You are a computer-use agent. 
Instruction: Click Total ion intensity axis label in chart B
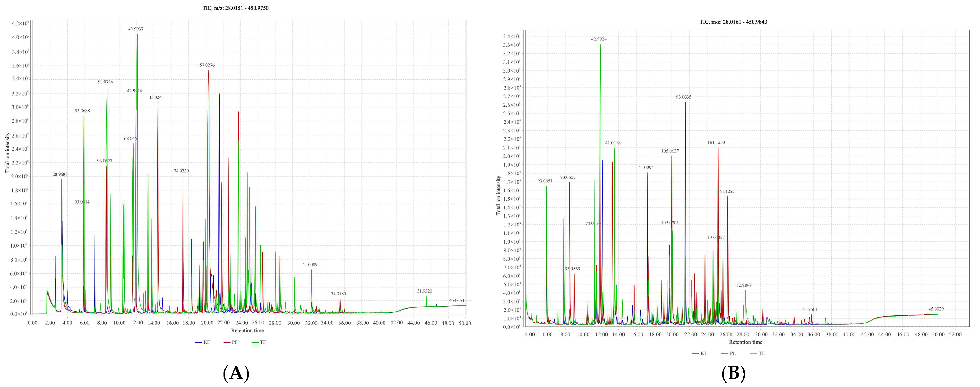[x=498, y=196]
